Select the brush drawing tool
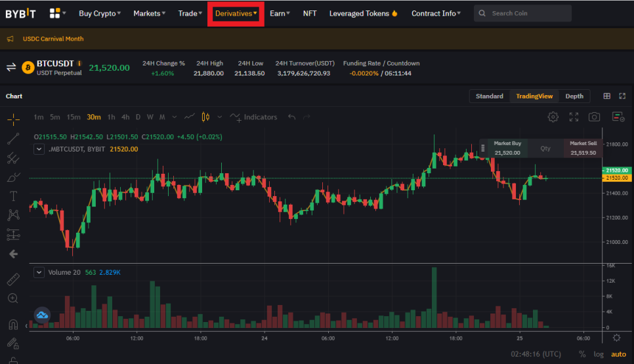Screen dimensions: 634x364 (x=13, y=177)
